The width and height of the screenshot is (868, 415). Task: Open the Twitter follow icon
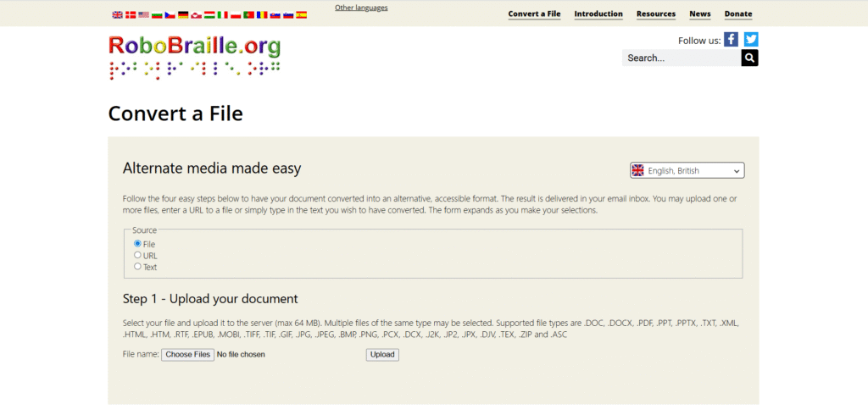point(751,39)
